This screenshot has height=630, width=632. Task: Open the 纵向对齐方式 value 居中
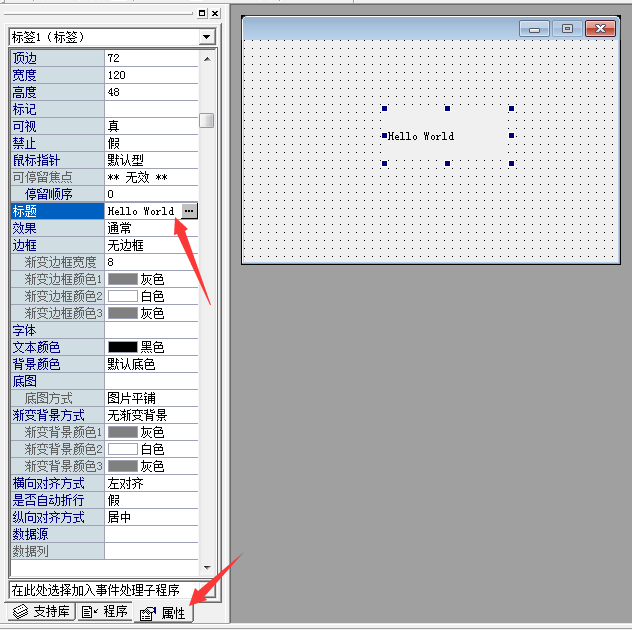coord(151,517)
